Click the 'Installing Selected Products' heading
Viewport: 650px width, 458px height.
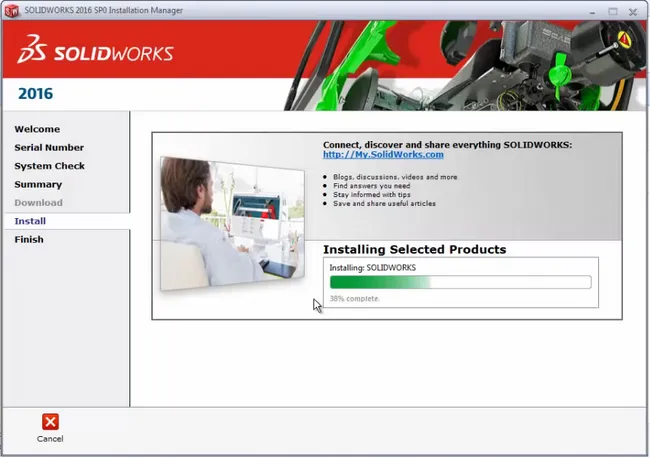coord(415,250)
